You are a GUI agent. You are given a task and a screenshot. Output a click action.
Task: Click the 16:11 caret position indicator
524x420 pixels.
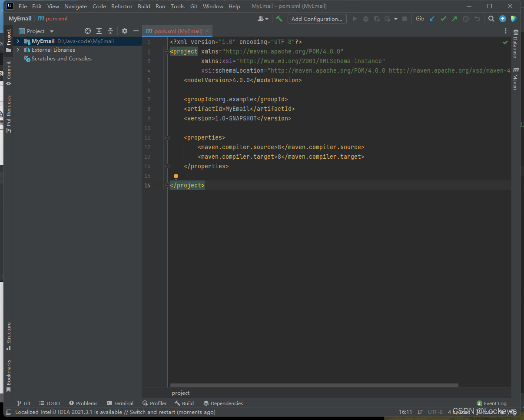[405, 412]
